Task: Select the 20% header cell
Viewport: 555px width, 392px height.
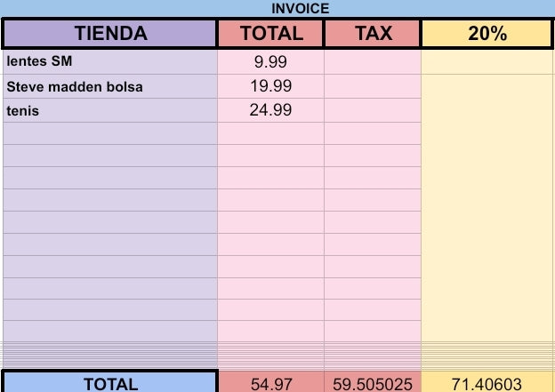Action: tap(487, 34)
